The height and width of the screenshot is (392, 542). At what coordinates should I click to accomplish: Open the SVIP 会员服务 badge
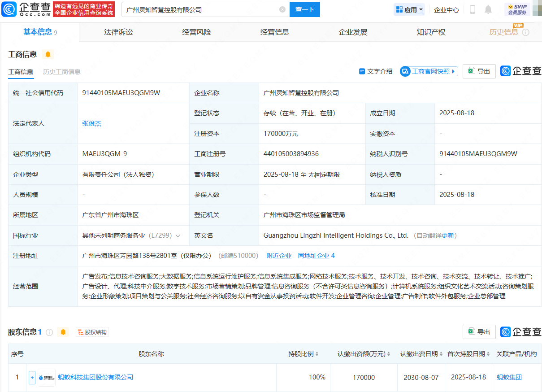517,9
